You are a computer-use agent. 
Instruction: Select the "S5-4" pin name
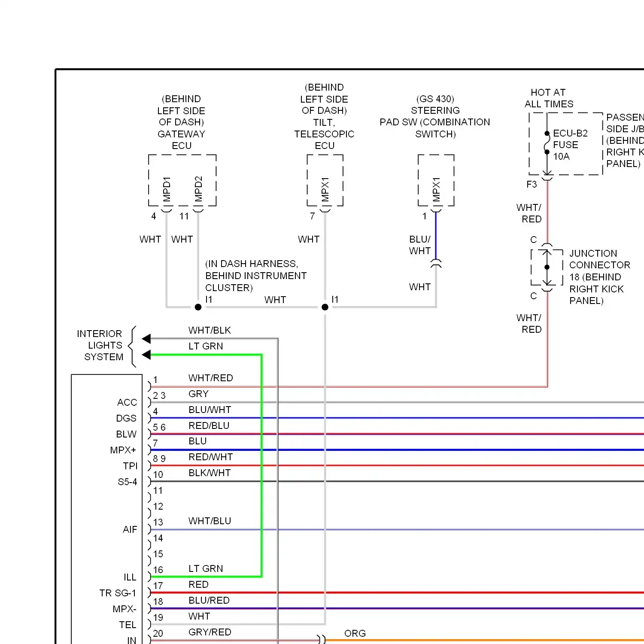pos(128,482)
